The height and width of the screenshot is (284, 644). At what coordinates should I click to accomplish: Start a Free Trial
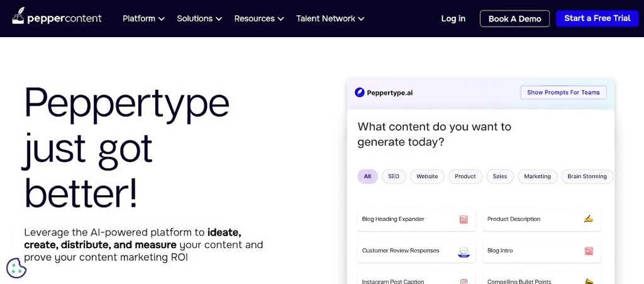tap(597, 18)
